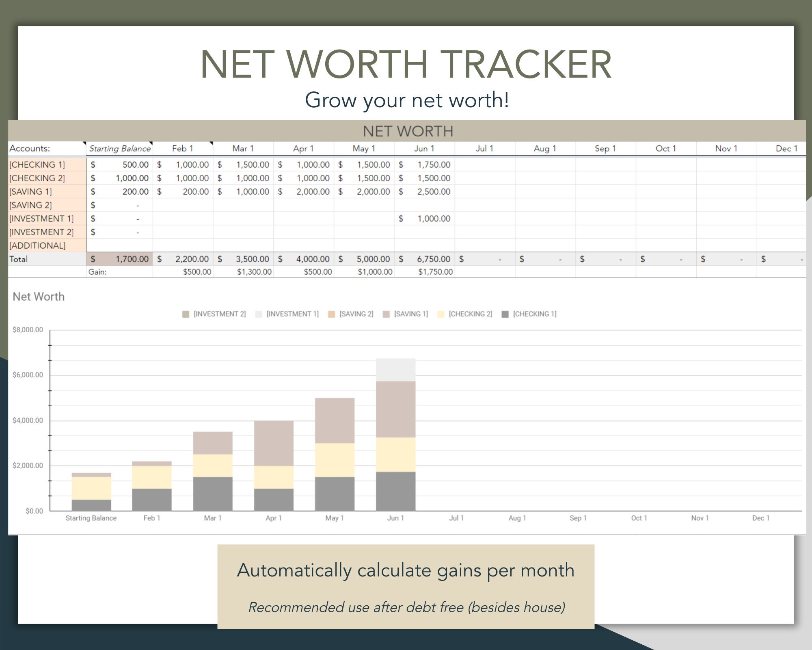Select the [ADDITIONAL] account label cell

point(47,245)
